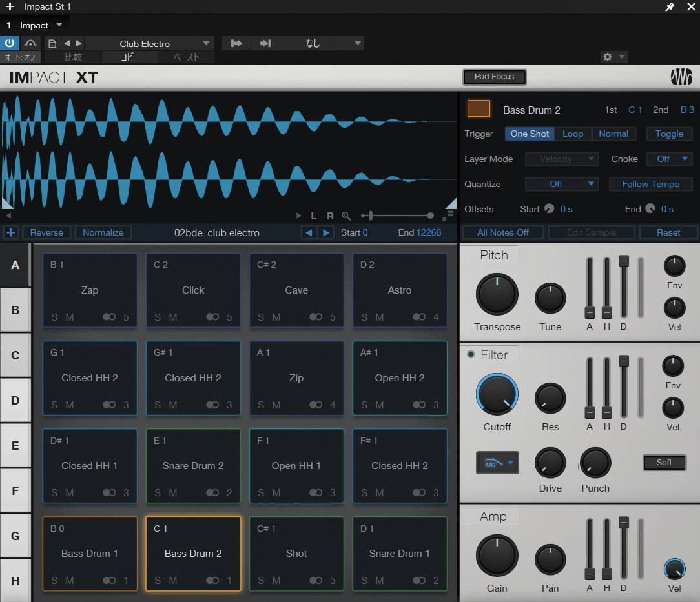Solo the Zap pad
The image size is (700, 602).
pyautogui.click(x=54, y=317)
